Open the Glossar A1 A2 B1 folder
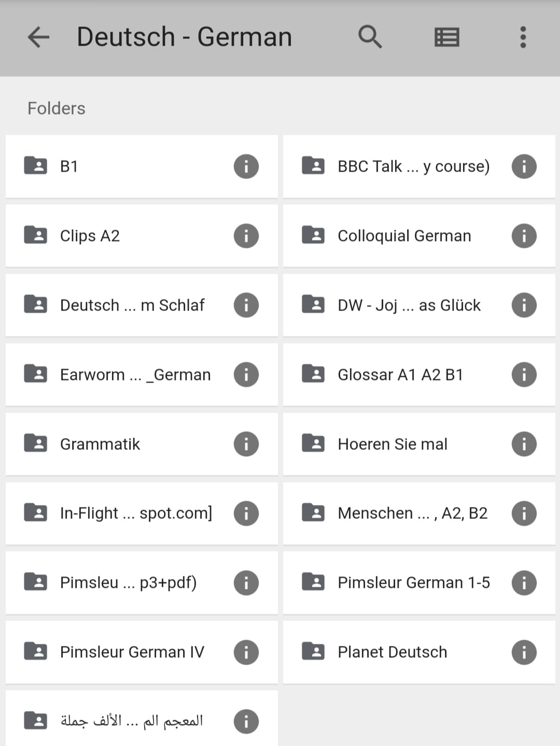Viewport: 560px width, 746px height. coord(419,374)
